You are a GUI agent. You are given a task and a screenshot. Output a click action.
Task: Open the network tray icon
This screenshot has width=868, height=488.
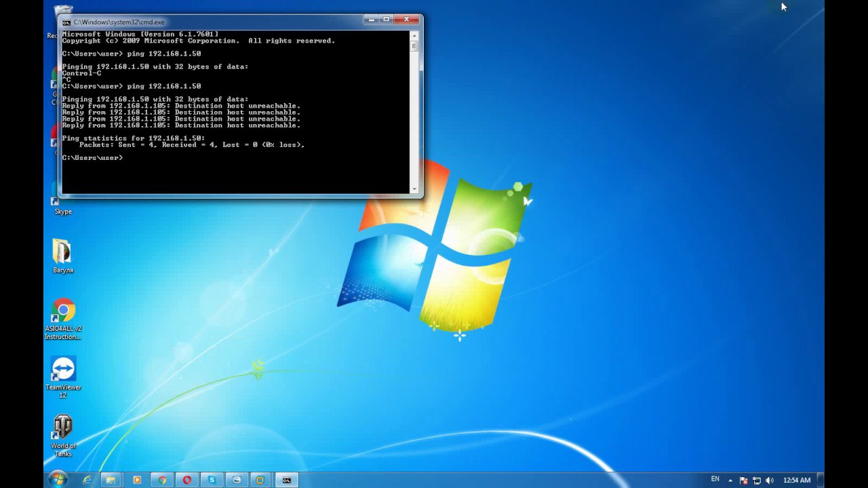click(x=757, y=480)
